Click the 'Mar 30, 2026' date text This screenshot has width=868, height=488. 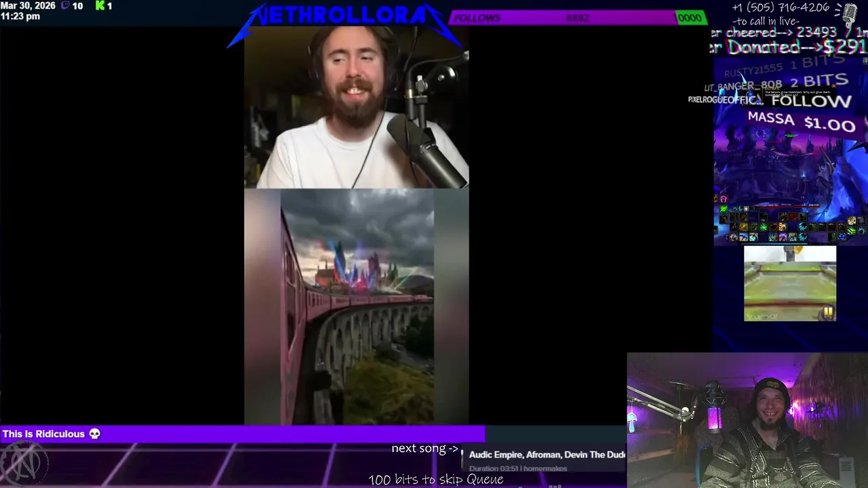28,5
